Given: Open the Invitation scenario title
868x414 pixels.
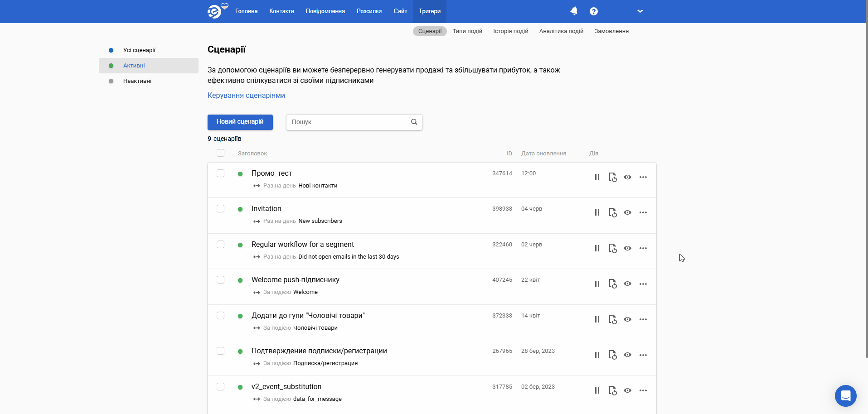Looking at the screenshot, I should 267,209.
